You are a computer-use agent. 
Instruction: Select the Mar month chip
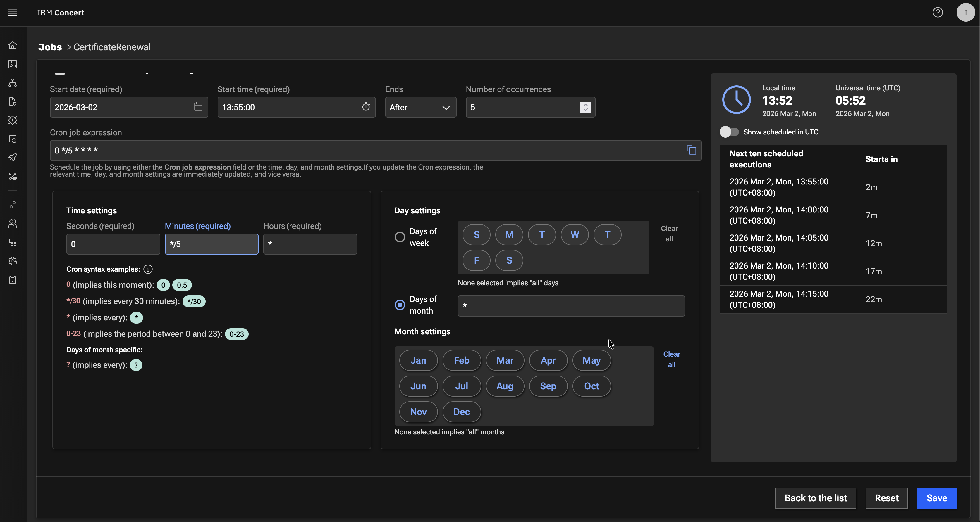click(504, 360)
